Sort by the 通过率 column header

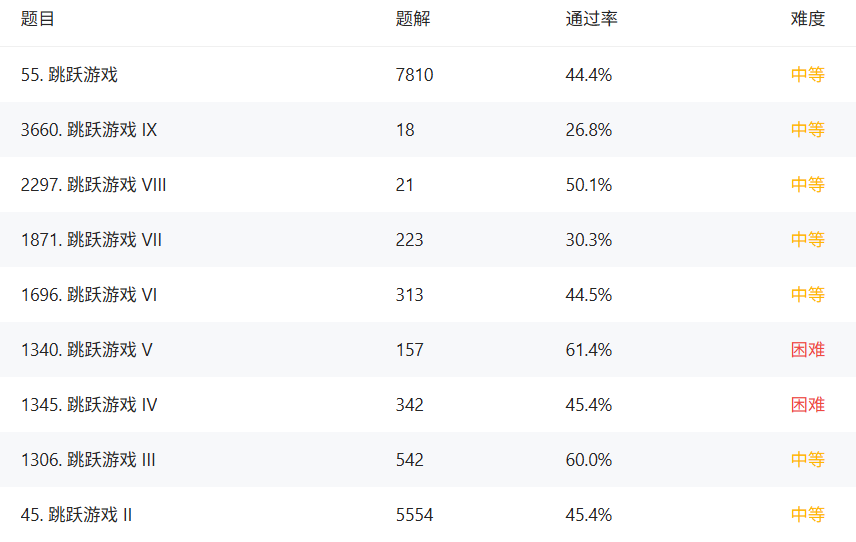[592, 19]
